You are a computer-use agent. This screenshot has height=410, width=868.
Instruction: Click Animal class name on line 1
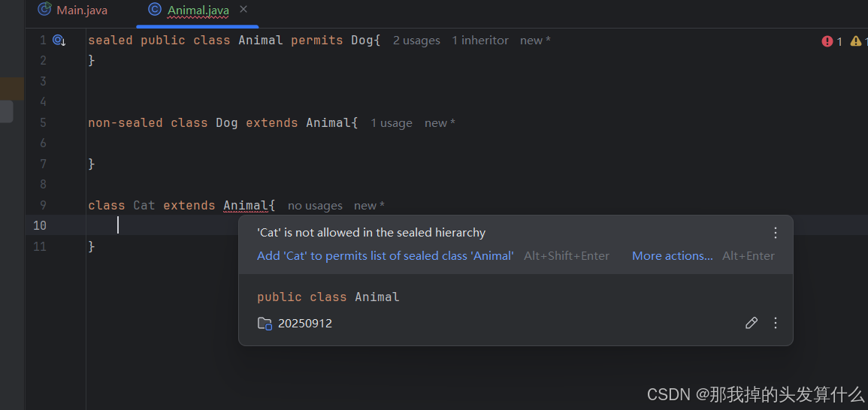click(x=261, y=41)
